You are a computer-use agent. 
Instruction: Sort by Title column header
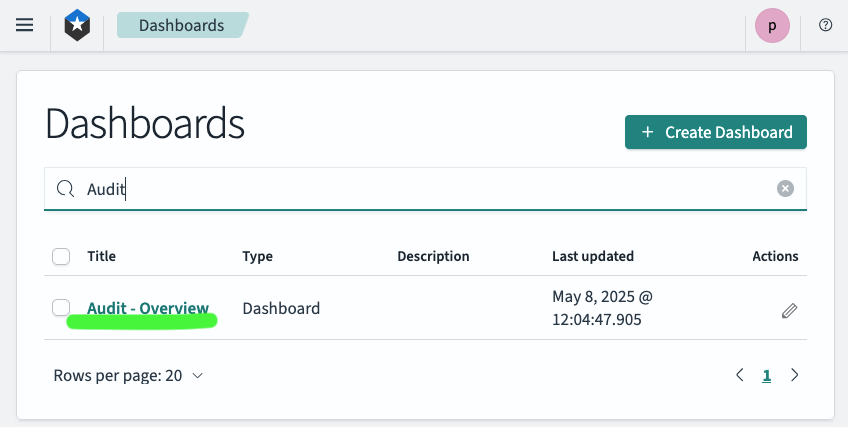(102, 256)
